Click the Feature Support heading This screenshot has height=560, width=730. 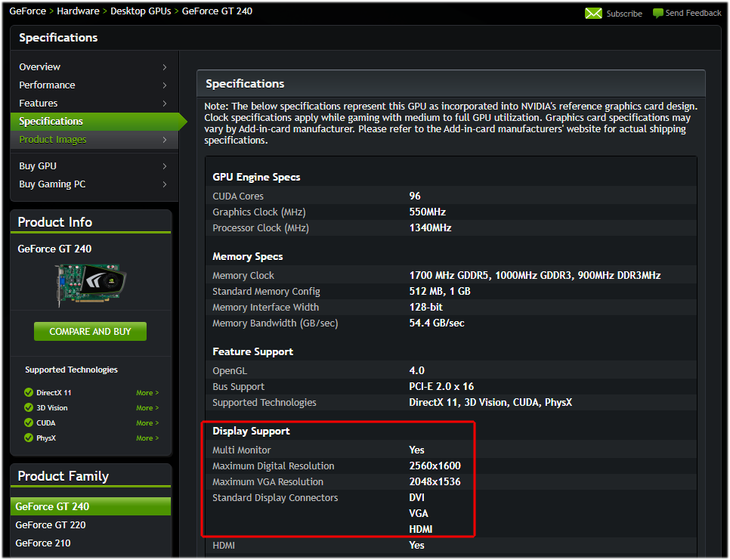coord(253,351)
